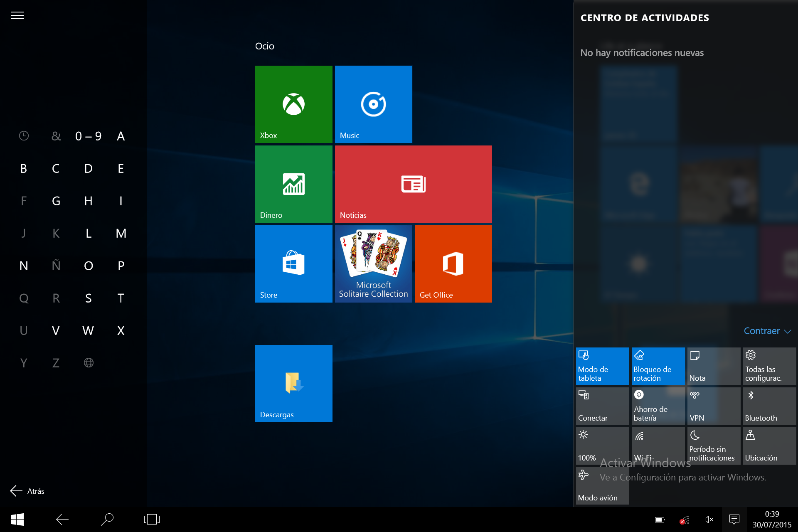This screenshot has height=532, width=798.
Task: Enable Período sin notificaciones
Action: tap(713, 446)
